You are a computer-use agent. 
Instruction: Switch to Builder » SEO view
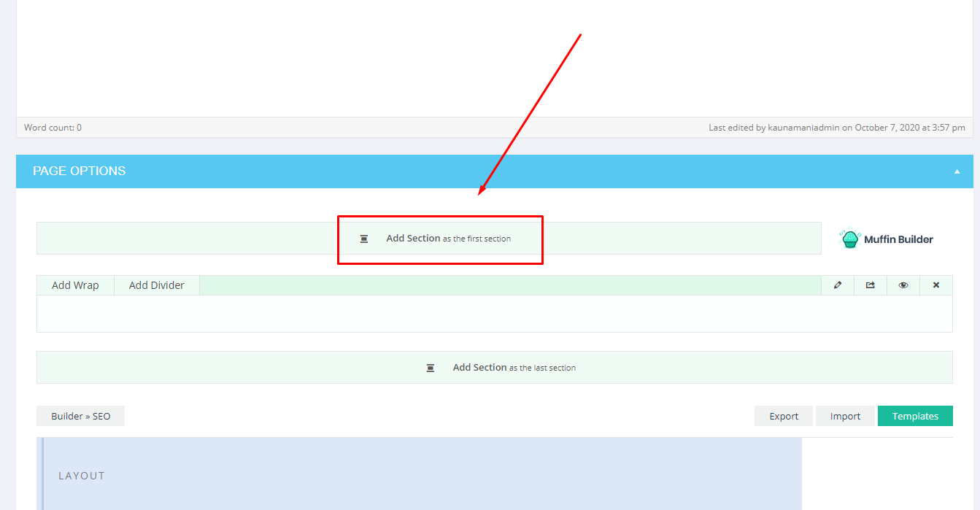coord(80,415)
